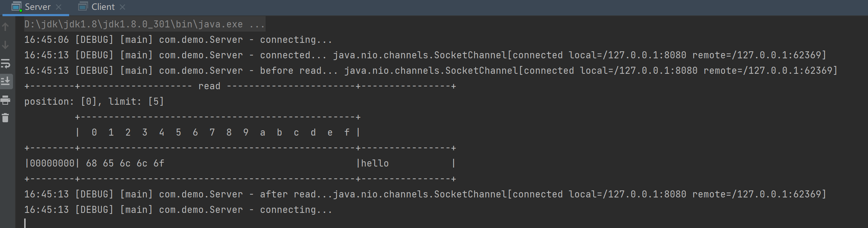Toggle scroll to end of console

(6, 82)
